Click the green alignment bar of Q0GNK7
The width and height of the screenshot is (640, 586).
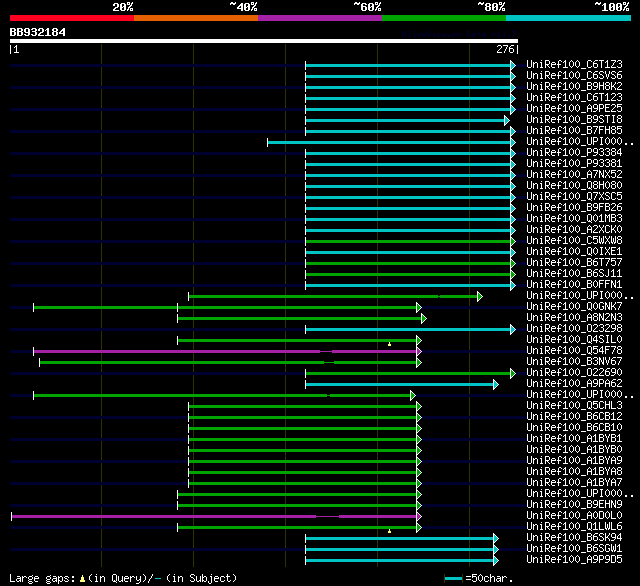[225, 307]
